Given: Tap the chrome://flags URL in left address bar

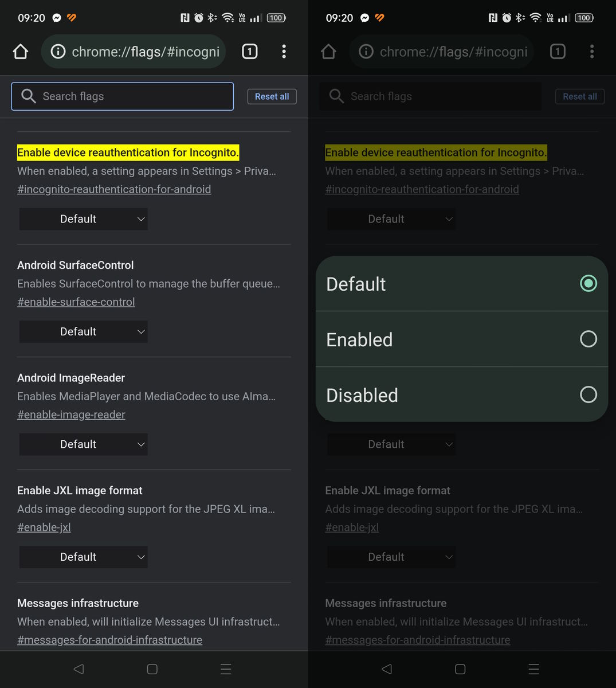Looking at the screenshot, I should coord(146,52).
